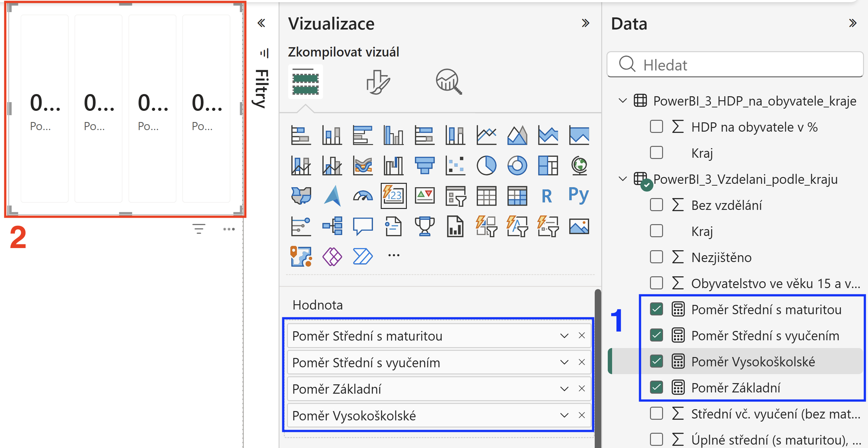Pick the line chart visual
868x448 pixels.
[x=486, y=135]
